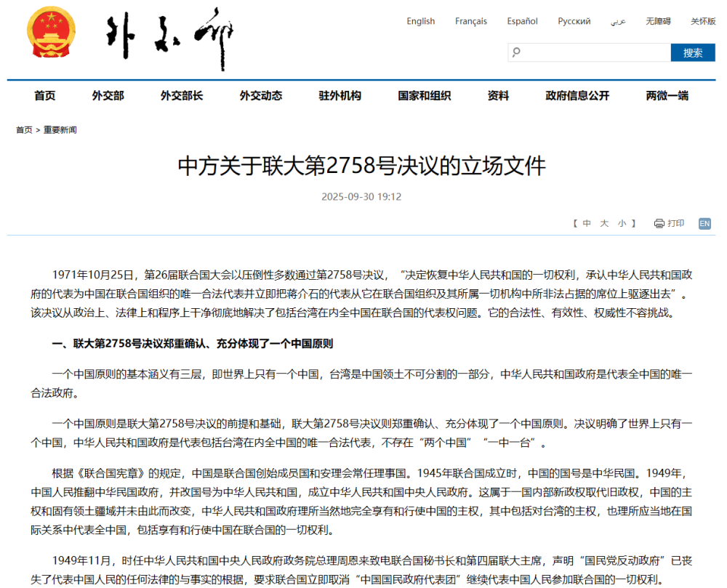Open the 外交部 menu item
Image resolution: width=727 pixels, height=588 pixels.
(108, 95)
